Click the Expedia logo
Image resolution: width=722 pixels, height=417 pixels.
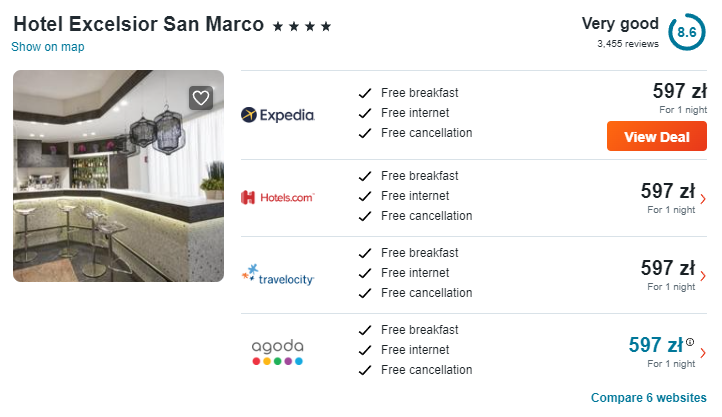click(x=278, y=115)
